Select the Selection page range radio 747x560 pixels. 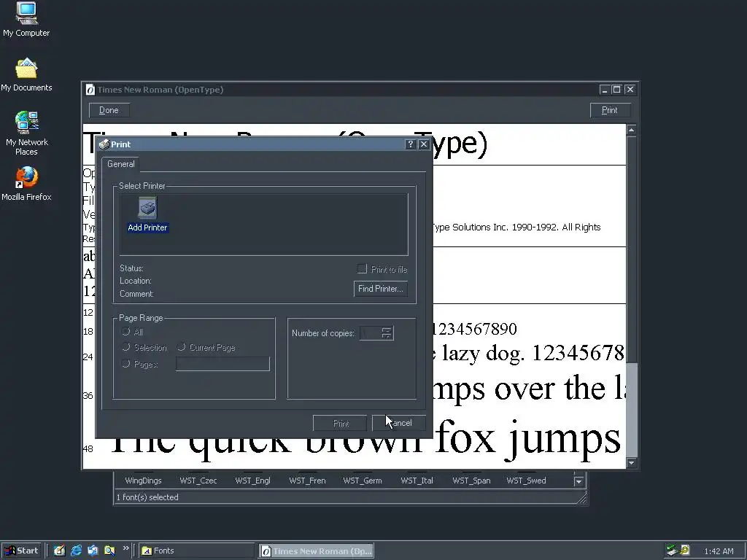pyautogui.click(x=125, y=347)
